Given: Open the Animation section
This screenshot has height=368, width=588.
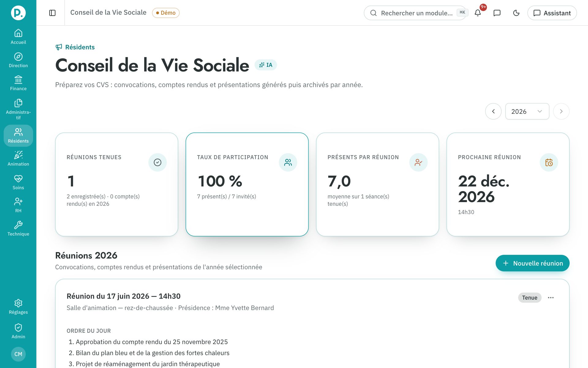Looking at the screenshot, I should click(18, 159).
